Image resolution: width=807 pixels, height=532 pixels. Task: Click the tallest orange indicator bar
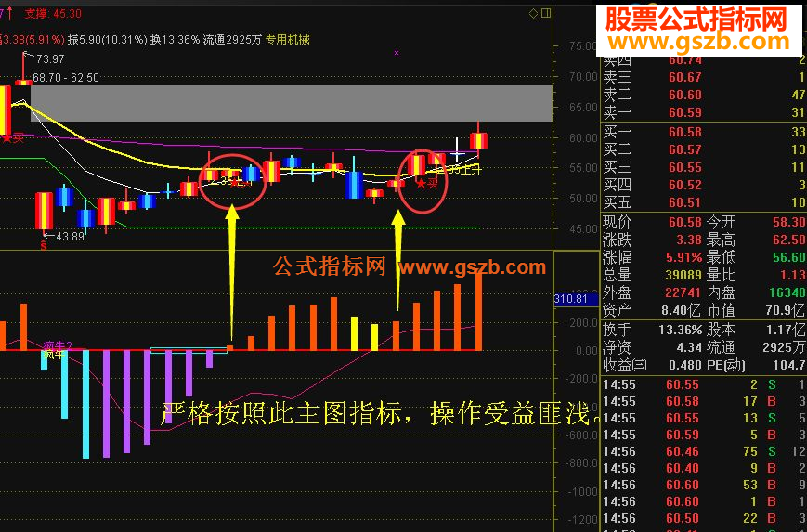pos(478,311)
